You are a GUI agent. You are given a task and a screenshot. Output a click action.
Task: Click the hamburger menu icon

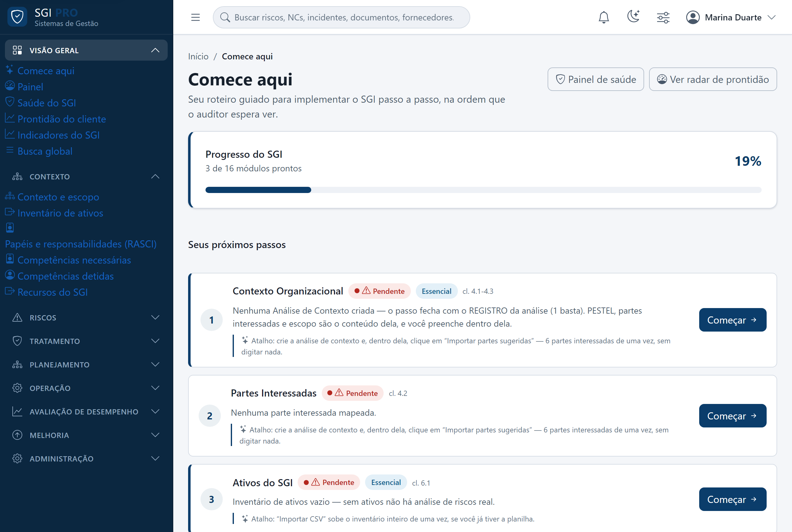(x=196, y=17)
